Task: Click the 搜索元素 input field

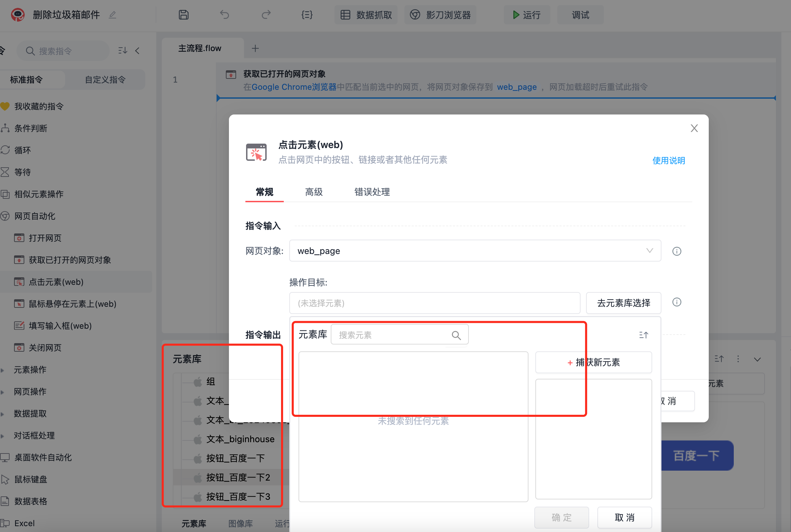Action: click(x=391, y=335)
